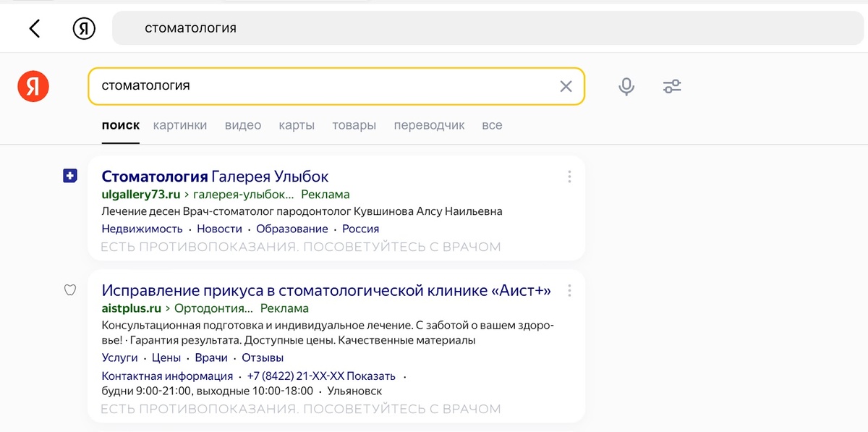Select the поиск tab
Image resolution: width=868 pixels, height=432 pixels.
[121, 125]
